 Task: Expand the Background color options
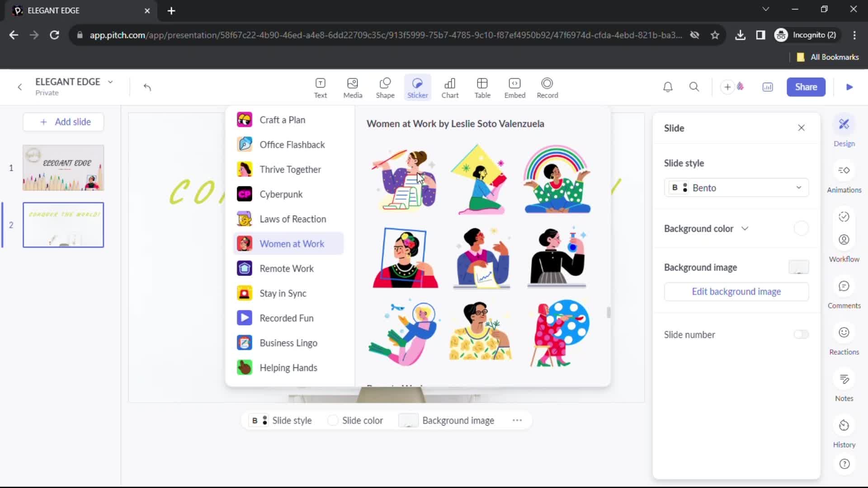tap(745, 228)
